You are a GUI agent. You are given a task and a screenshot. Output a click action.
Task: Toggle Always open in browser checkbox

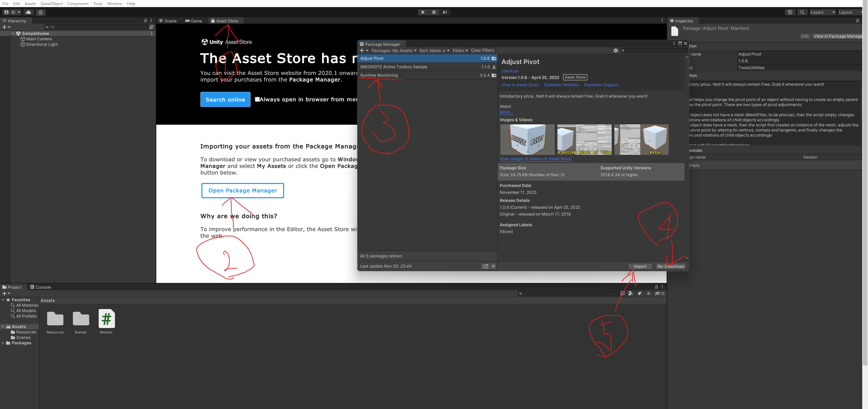tap(257, 99)
